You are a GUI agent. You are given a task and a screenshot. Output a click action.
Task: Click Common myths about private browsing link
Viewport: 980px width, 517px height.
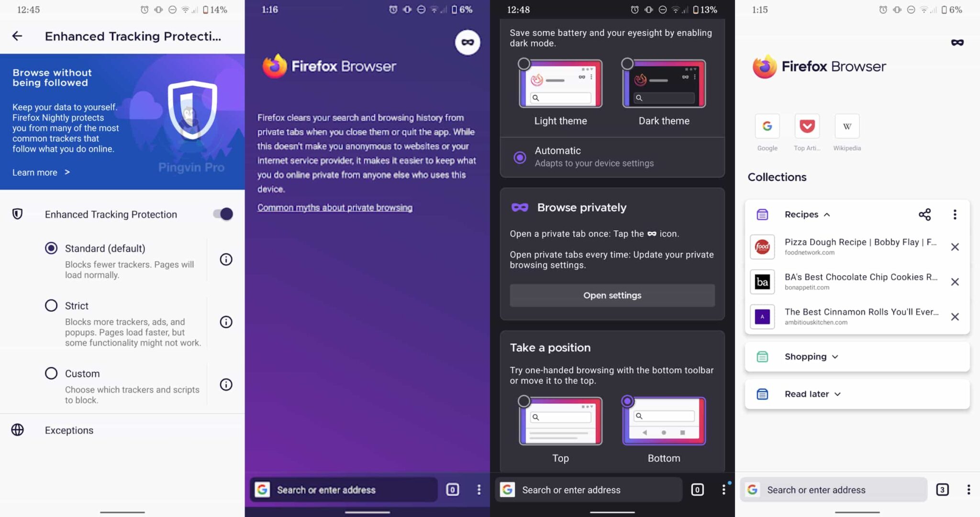pos(335,207)
